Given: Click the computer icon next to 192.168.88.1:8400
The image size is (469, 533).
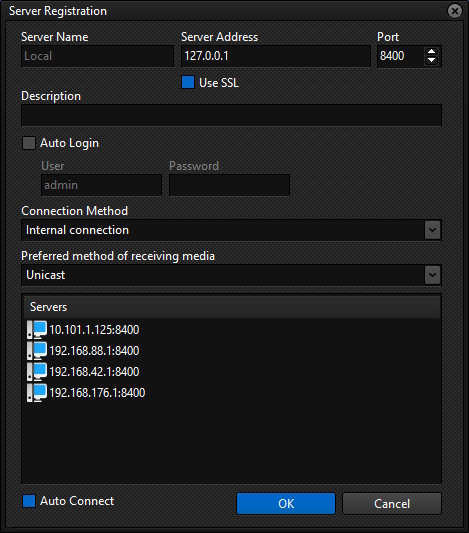Looking at the screenshot, I should coord(37,350).
